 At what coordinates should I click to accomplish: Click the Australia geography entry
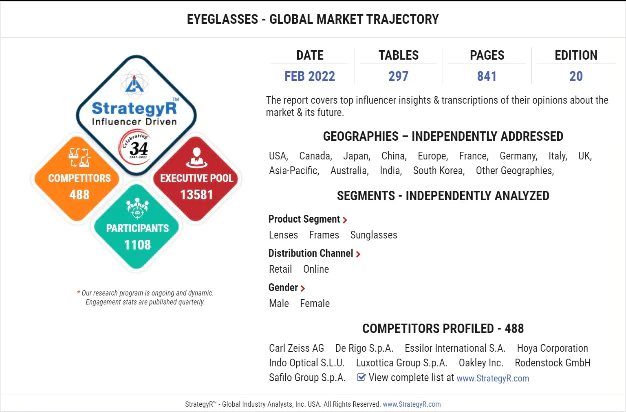coord(349,170)
